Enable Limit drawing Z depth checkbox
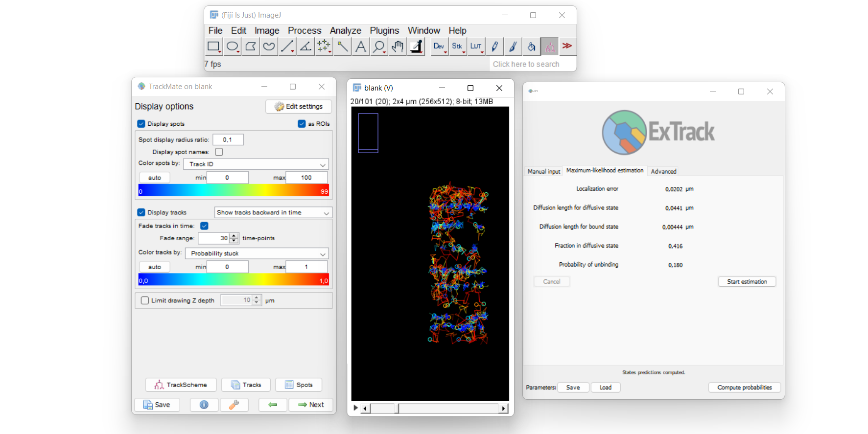Screen dimensions: 868x434 pos(145,300)
